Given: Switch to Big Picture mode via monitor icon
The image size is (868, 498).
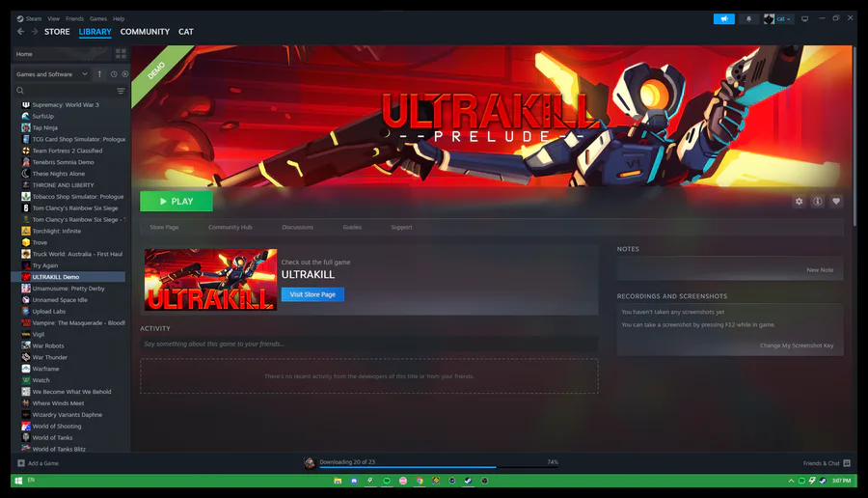Looking at the screenshot, I should (804, 19).
